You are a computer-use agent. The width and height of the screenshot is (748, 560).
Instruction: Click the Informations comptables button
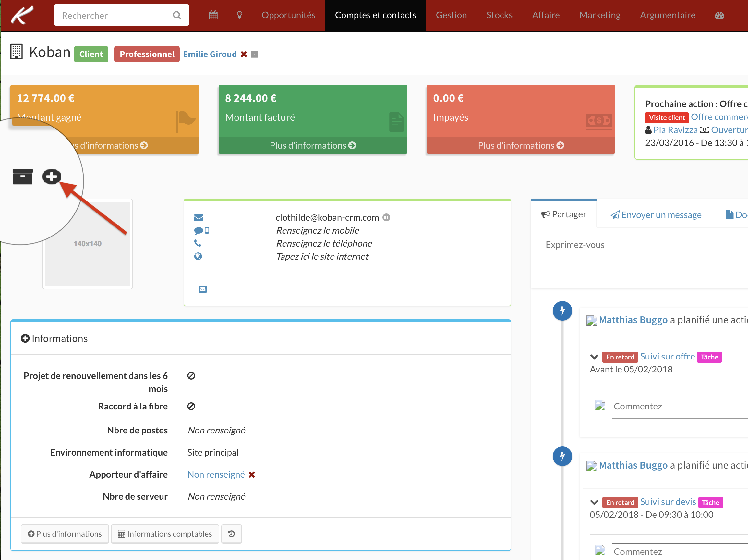point(165,534)
